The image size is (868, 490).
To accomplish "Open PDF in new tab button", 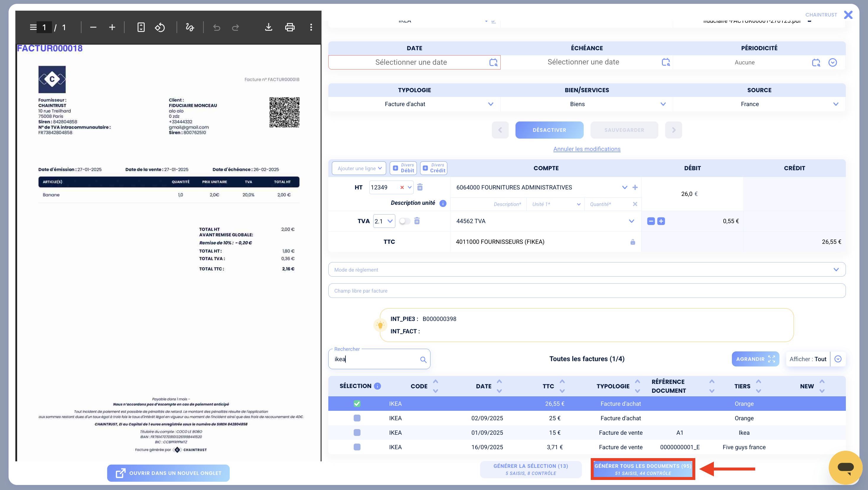I will click(169, 473).
